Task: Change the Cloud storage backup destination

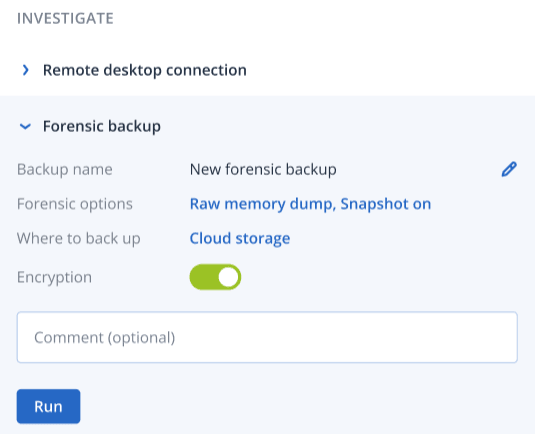Action: coord(240,238)
